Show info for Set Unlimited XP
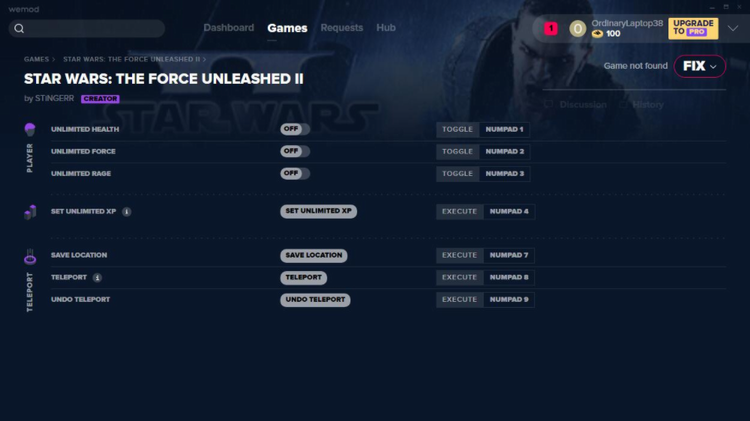 click(x=126, y=212)
